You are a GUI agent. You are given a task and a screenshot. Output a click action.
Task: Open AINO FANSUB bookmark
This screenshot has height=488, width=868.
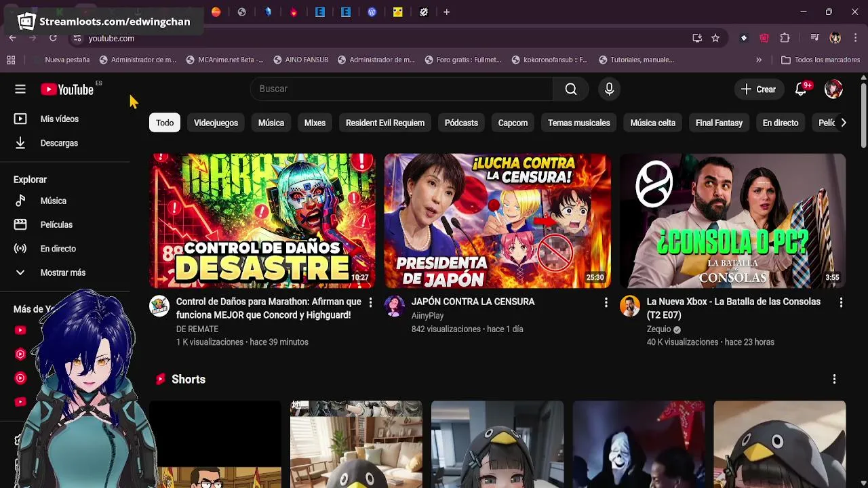pyautogui.click(x=300, y=60)
